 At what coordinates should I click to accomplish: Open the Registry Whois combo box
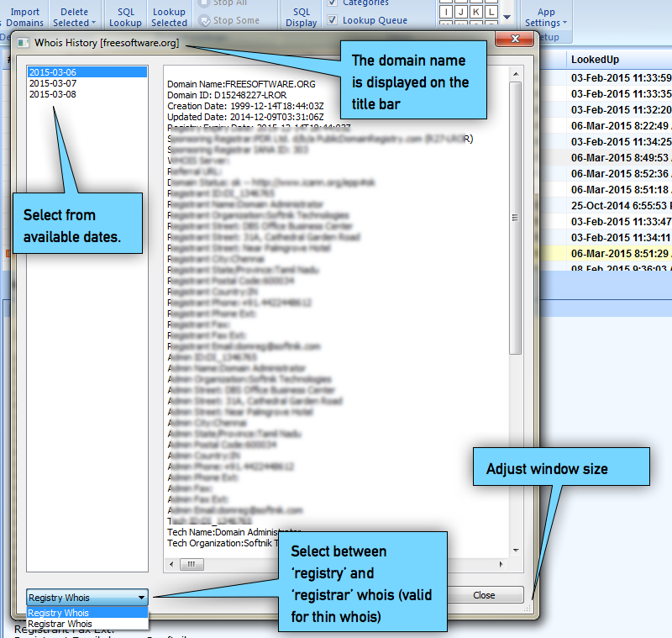tap(87, 598)
